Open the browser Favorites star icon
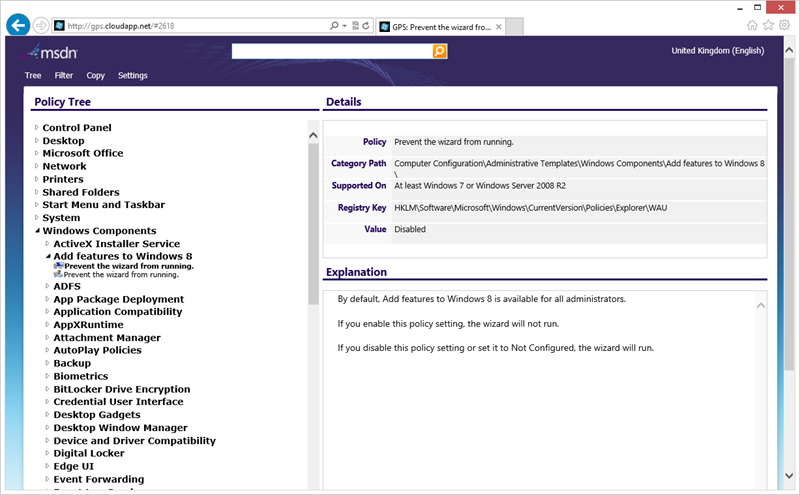The height and width of the screenshot is (495, 800). [x=768, y=25]
